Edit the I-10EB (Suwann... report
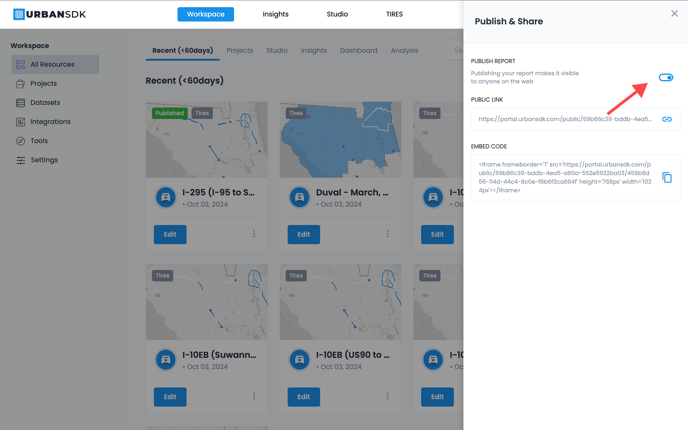The width and height of the screenshot is (688, 430). 170,397
